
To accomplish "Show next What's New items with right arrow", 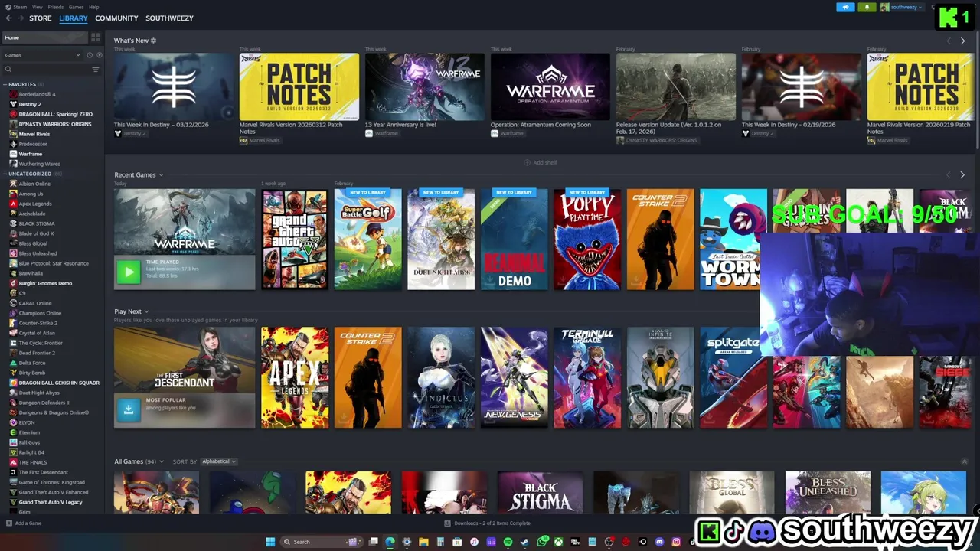I will coord(962,41).
